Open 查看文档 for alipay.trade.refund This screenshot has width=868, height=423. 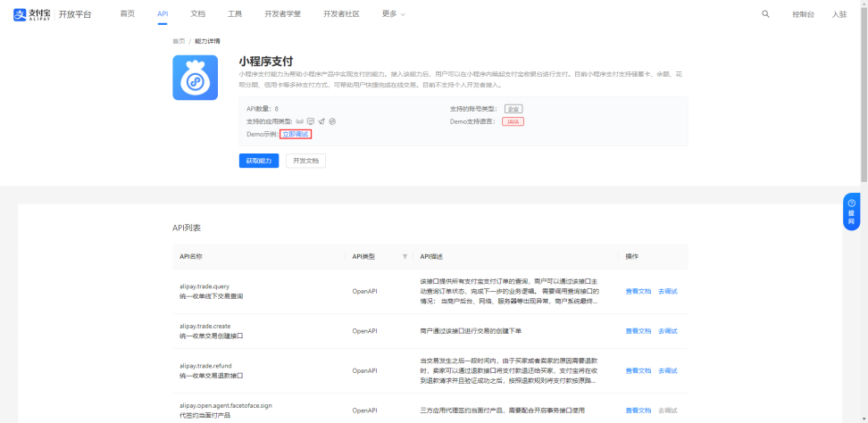coord(638,371)
